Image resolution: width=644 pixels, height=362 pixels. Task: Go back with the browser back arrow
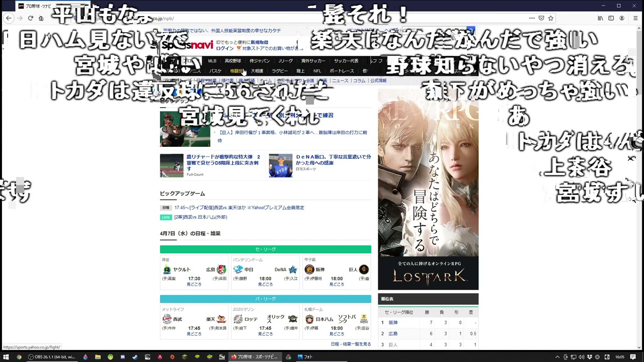click(x=9, y=18)
